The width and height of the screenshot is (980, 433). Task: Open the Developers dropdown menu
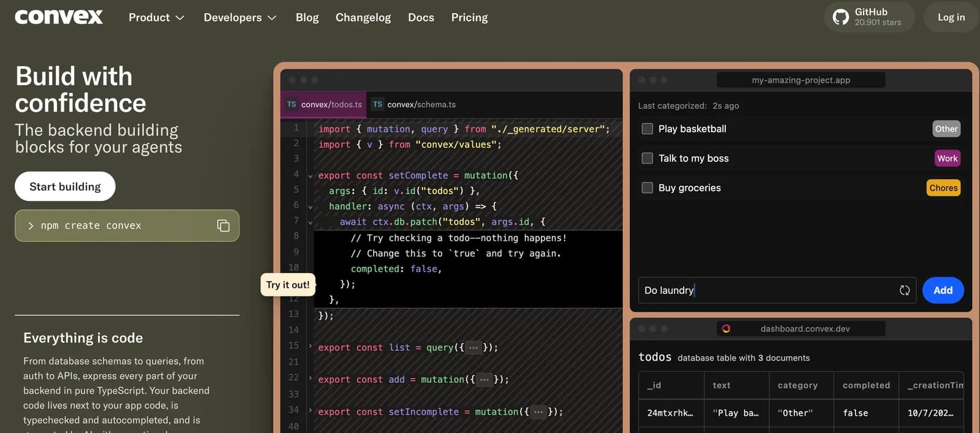[240, 17]
